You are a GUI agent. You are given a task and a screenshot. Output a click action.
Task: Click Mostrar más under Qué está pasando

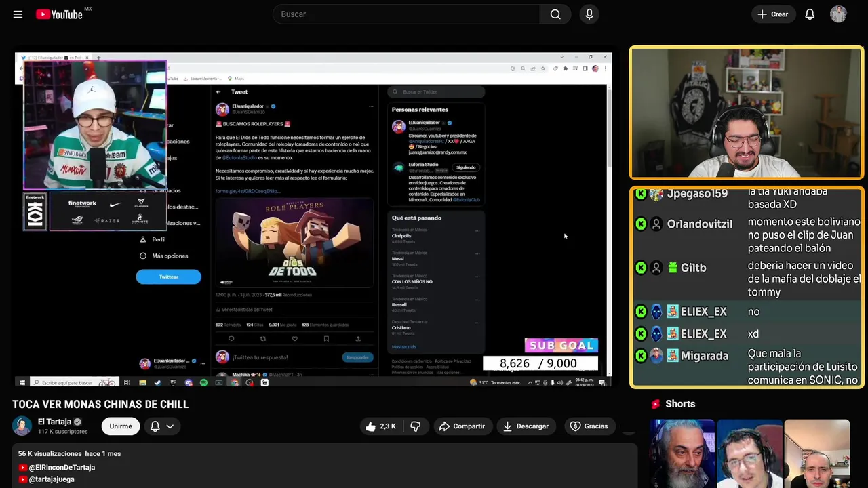tap(404, 346)
